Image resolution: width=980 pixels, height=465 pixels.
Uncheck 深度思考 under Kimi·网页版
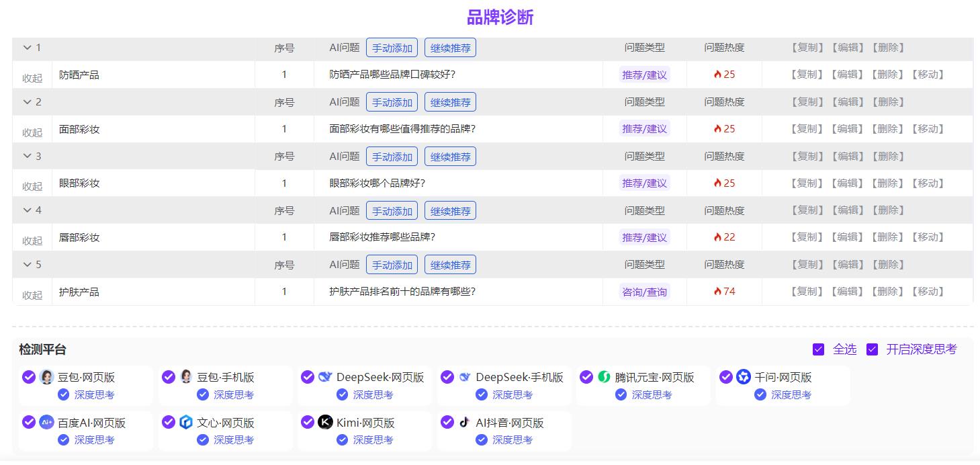tap(342, 440)
